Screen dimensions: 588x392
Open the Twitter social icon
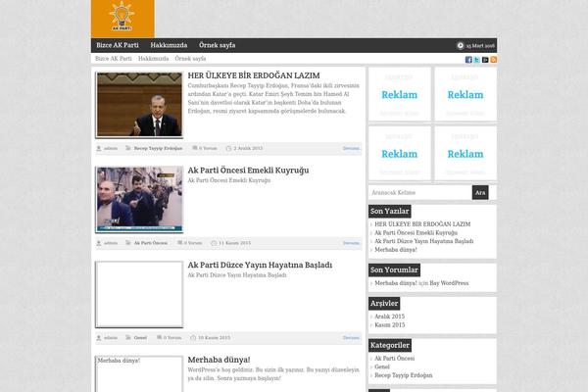[x=476, y=60]
